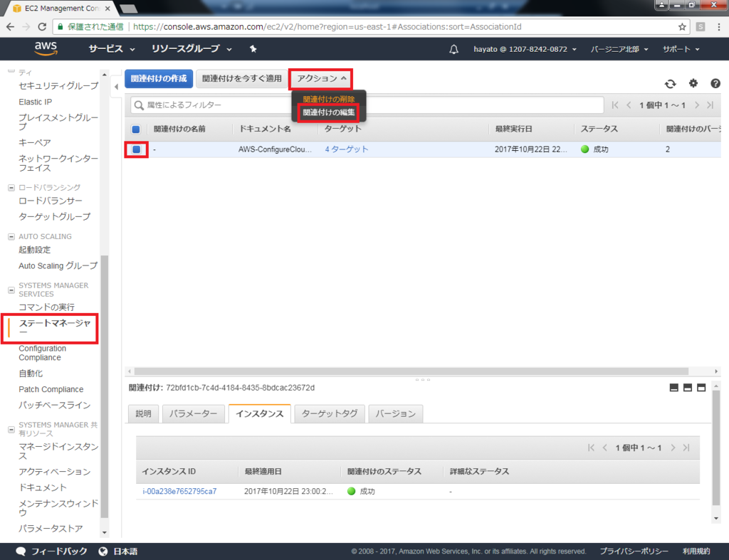The width and height of the screenshot is (729, 560).
Task: Open the notifications bell icon
Action: (453, 49)
